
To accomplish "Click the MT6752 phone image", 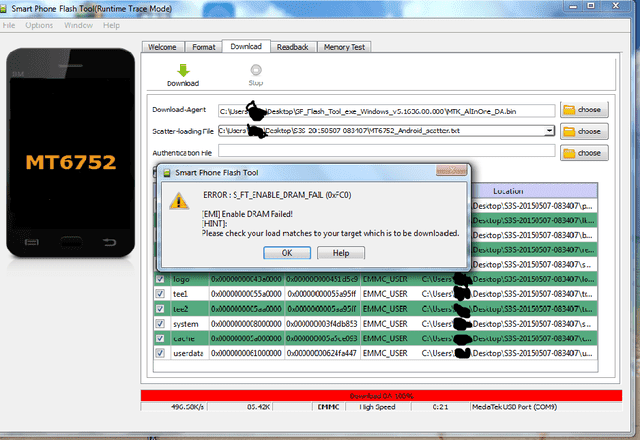I will (71, 153).
